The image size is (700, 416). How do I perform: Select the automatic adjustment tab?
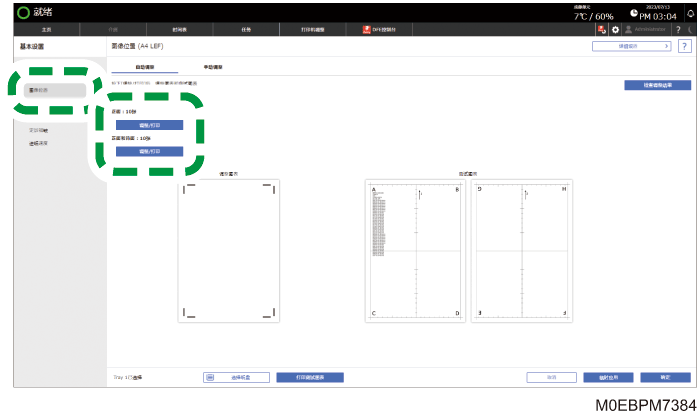tap(145, 67)
